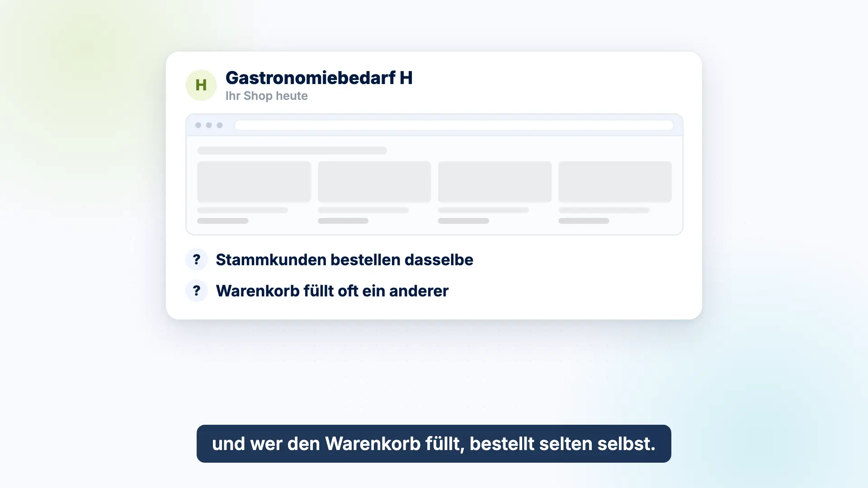Click the green H avatar icon

pos(201,85)
